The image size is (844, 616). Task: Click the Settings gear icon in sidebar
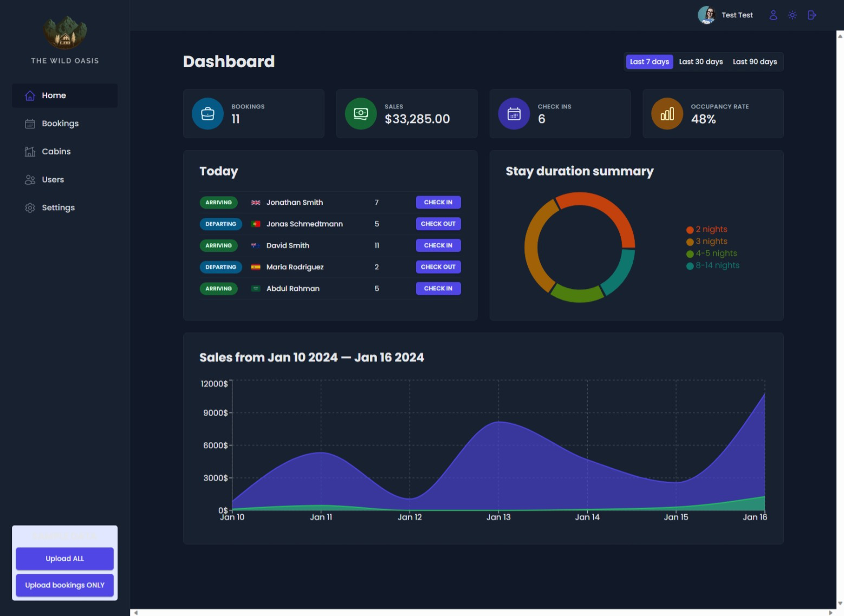coord(30,208)
